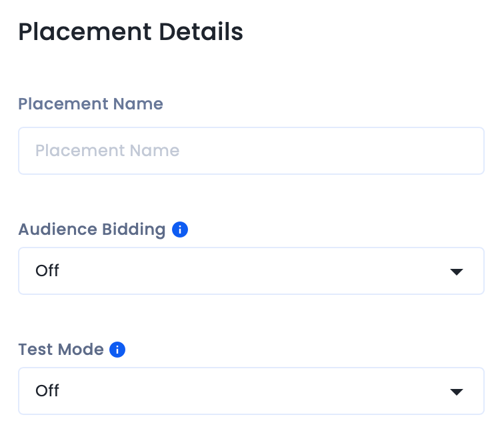Open the Audience Bidding select box
This screenshot has height=435, width=504.
point(251,271)
